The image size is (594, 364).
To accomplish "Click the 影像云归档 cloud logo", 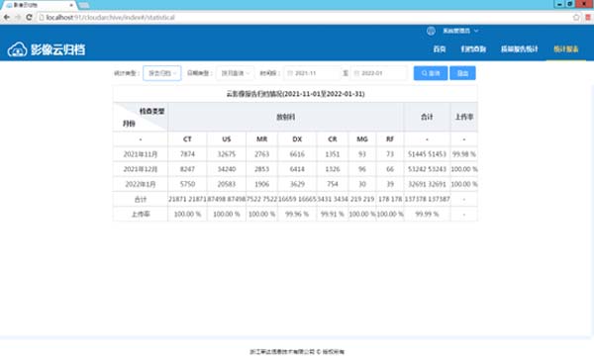I will (47, 49).
